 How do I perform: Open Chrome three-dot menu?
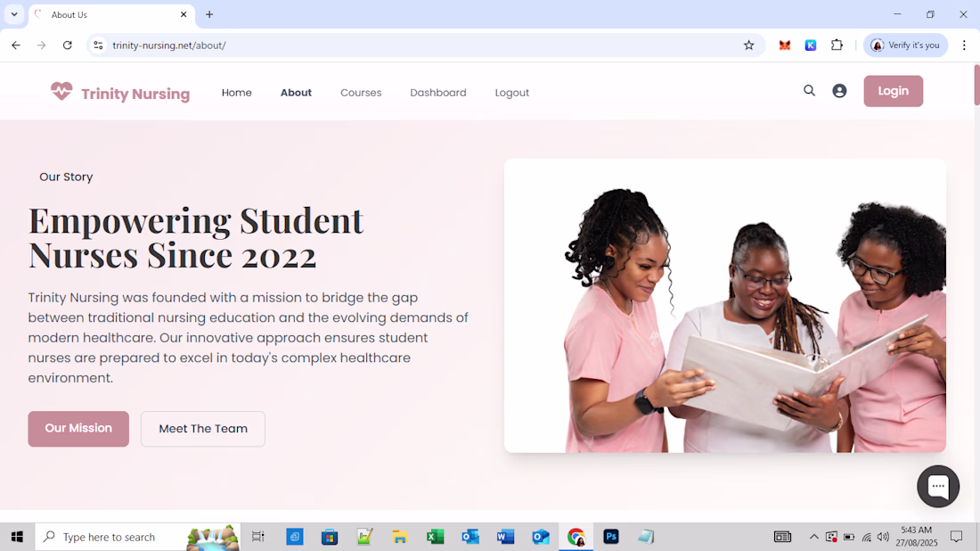[964, 45]
